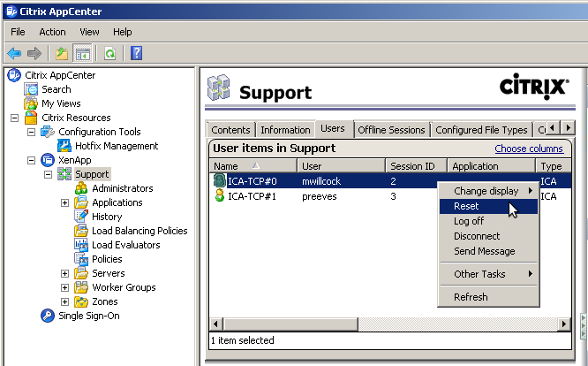
Task: Click the Search node icon
Action: pos(31,89)
